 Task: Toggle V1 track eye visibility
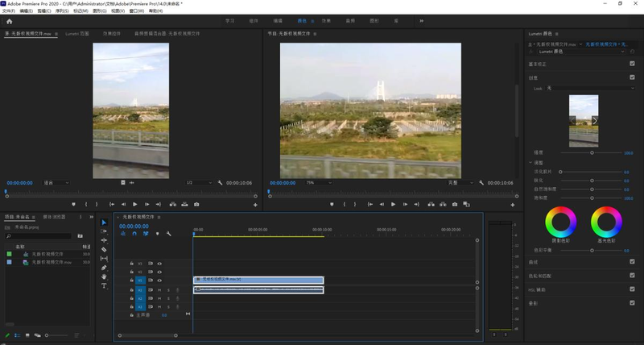pyautogui.click(x=159, y=281)
